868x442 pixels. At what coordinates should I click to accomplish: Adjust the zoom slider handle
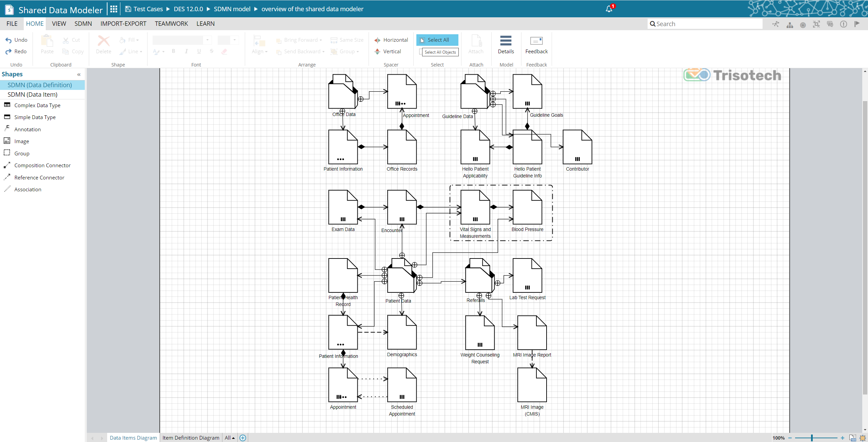click(x=812, y=438)
